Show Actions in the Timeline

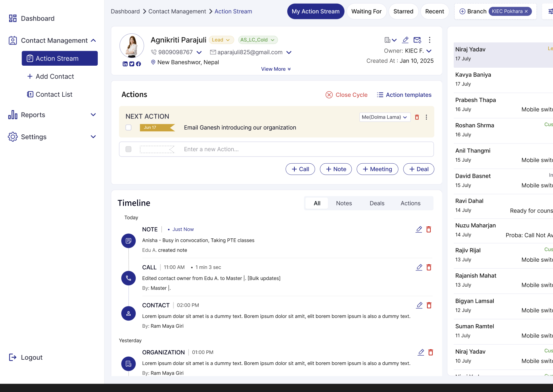[x=411, y=203]
